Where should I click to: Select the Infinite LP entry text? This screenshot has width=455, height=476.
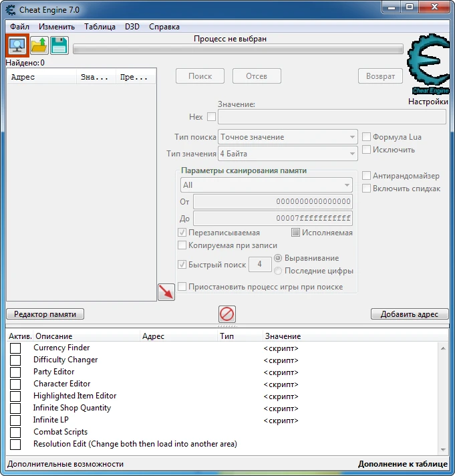pos(51,420)
